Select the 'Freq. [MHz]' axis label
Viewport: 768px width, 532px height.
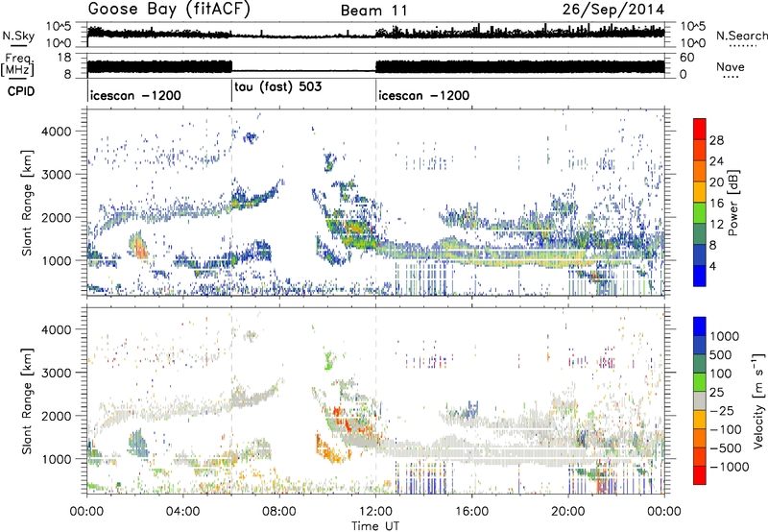coord(17,65)
